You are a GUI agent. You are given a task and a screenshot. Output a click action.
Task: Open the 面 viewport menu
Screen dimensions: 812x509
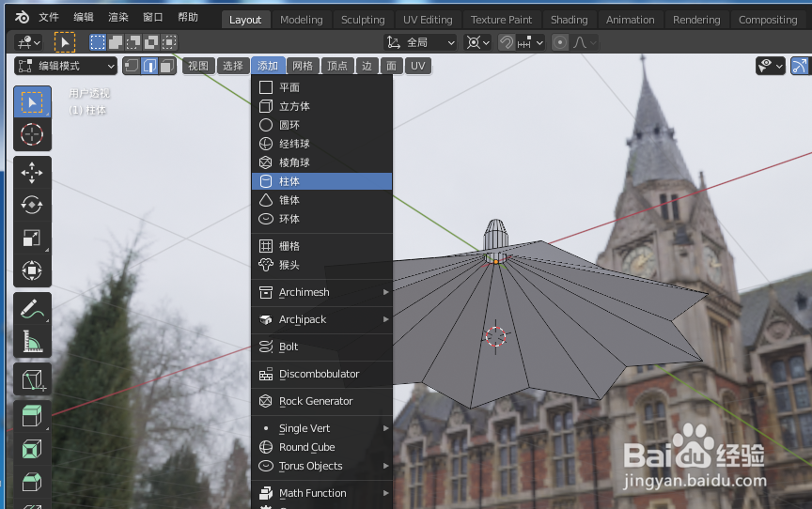click(x=392, y=66)
